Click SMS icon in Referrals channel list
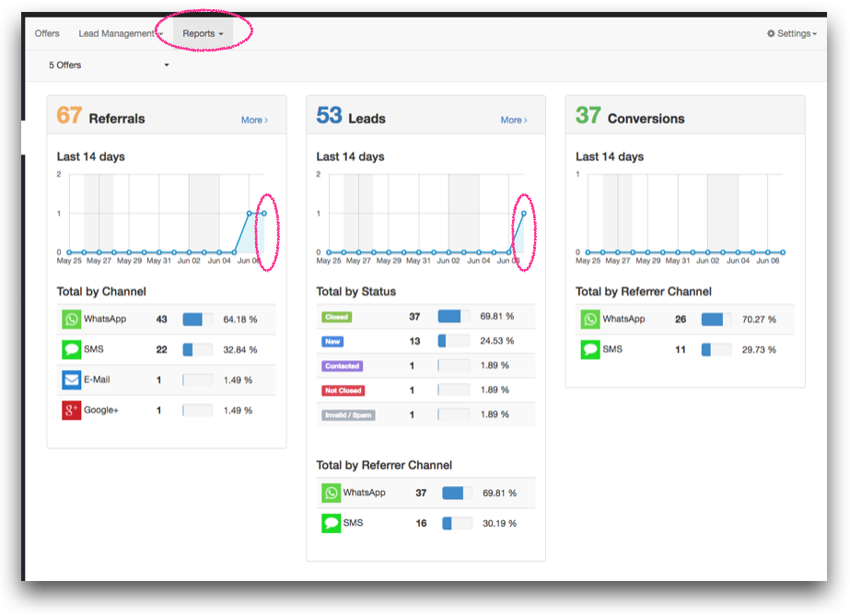Screen dimensions: 850x616 click(x=72, y=350)
